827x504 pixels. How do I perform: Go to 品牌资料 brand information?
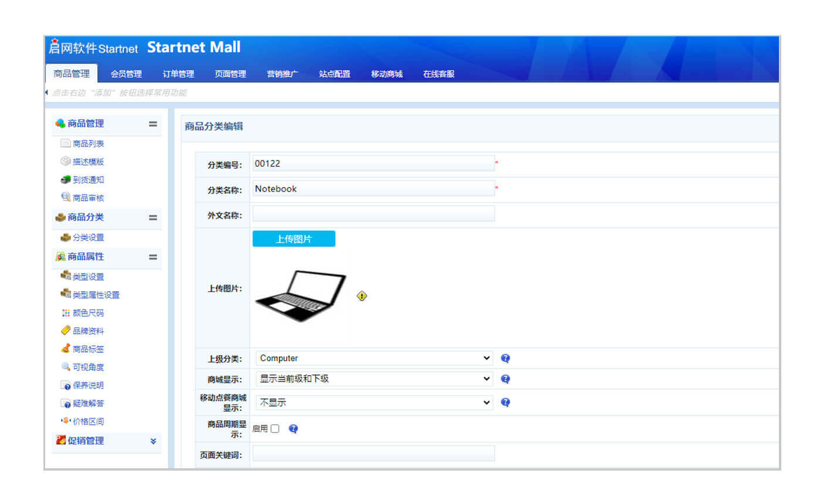(88, 331)
